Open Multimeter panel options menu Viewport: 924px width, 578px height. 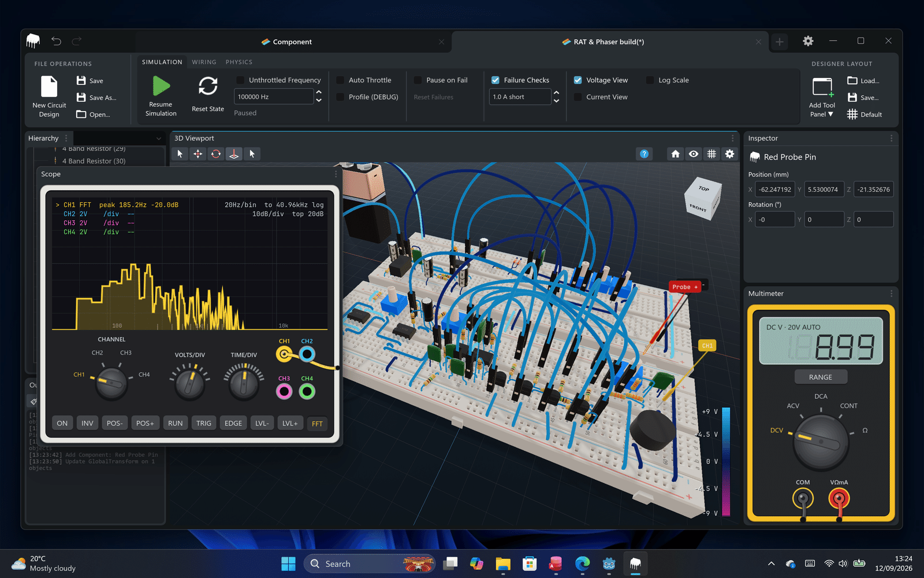pos(891,294)
